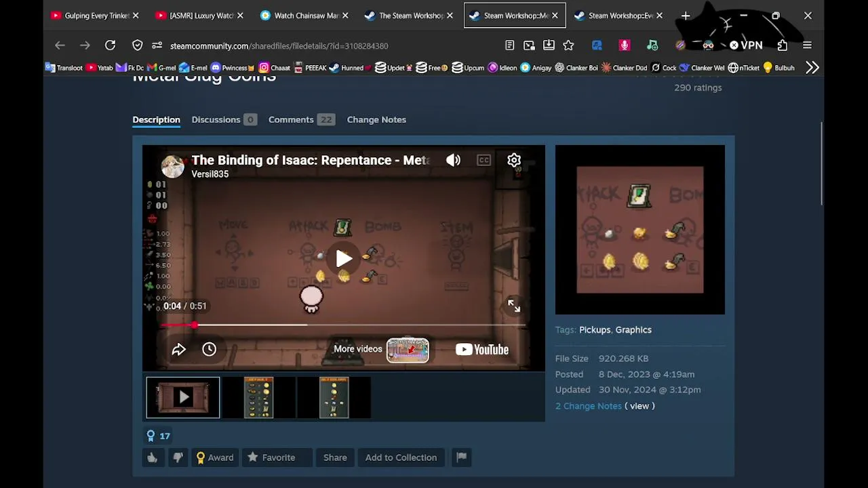
Task: Open the Discussions tab
Action: [224, 120]
